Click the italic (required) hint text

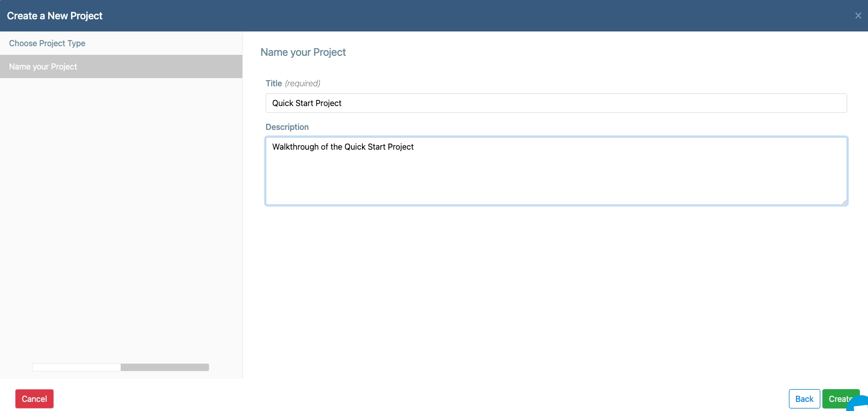click(303, 83)
